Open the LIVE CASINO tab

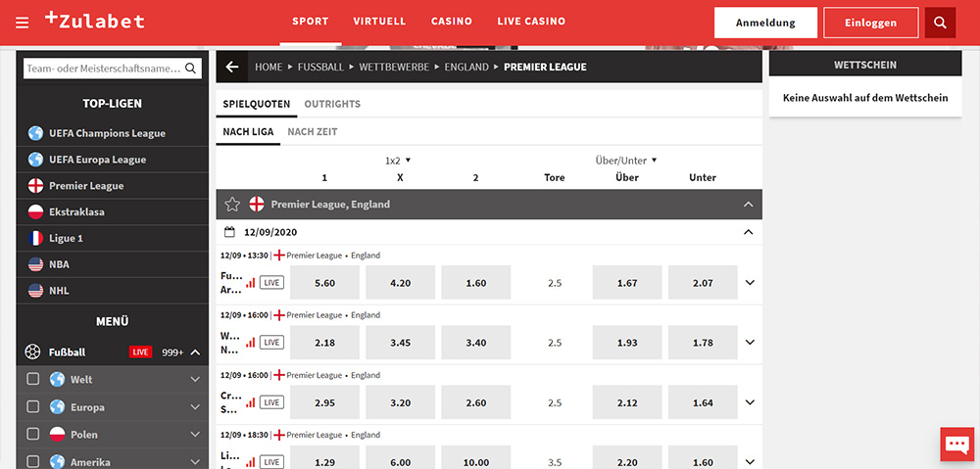pos(531,22)
